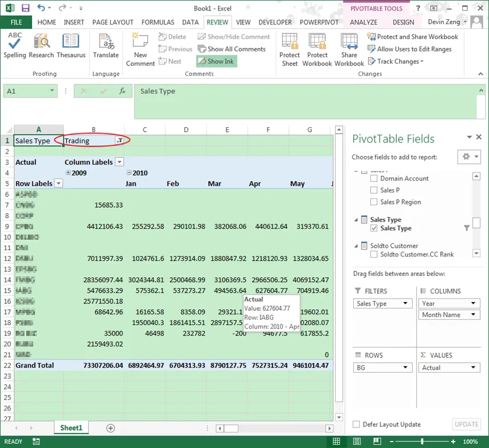The height and width of the screenshot is (448, 489).
Task: Check the Sales P Region field
Action: pyautogui.click(x=374, y=202)
